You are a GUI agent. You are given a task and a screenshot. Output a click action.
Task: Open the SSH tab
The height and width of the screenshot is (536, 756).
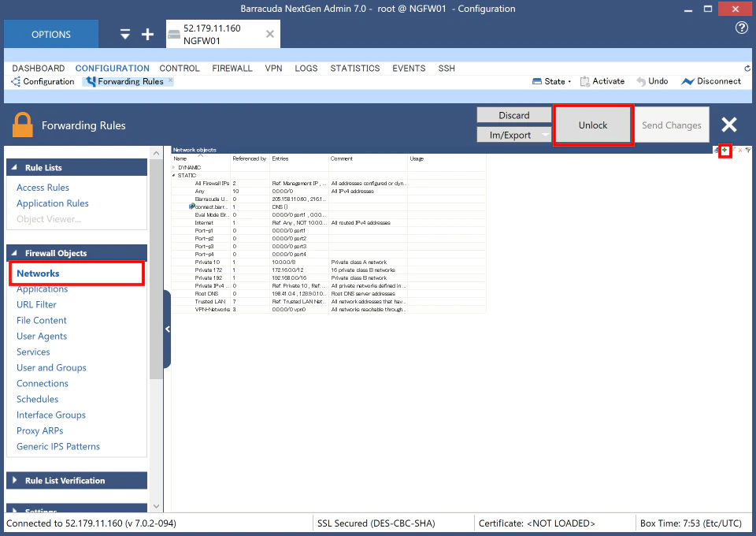(x=447, y=68)
